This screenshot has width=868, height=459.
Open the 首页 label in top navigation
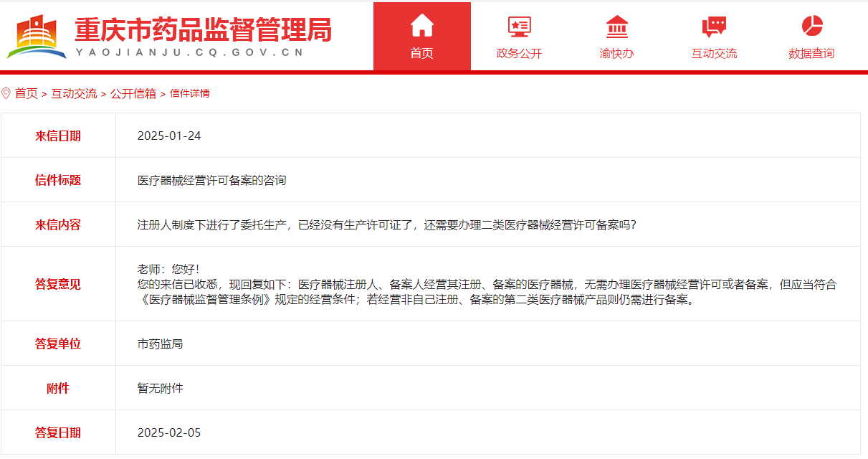(421, 54)
